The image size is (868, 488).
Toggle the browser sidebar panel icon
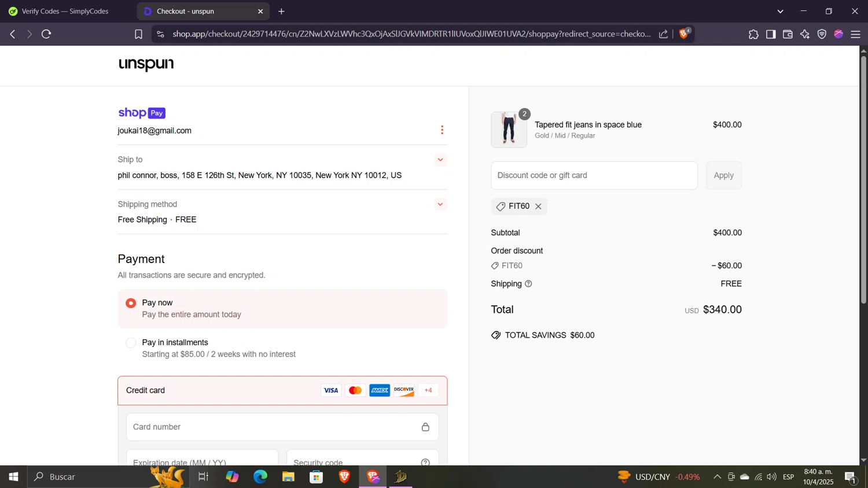tap(771, 34)
